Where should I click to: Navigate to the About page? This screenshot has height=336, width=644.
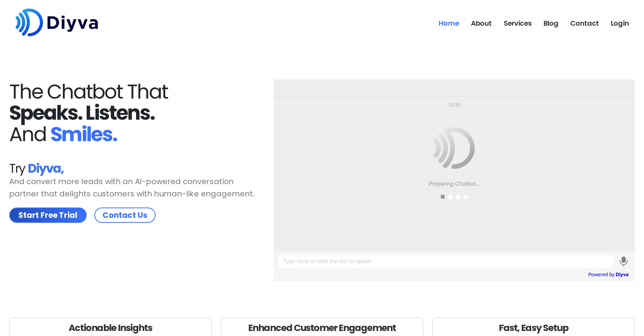pyautogui.click(x=481, y=23)
